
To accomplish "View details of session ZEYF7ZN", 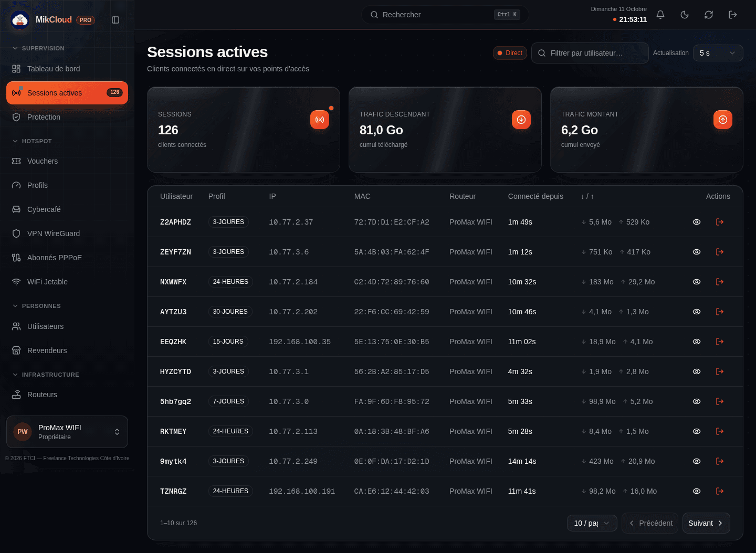I will point(697,252).
